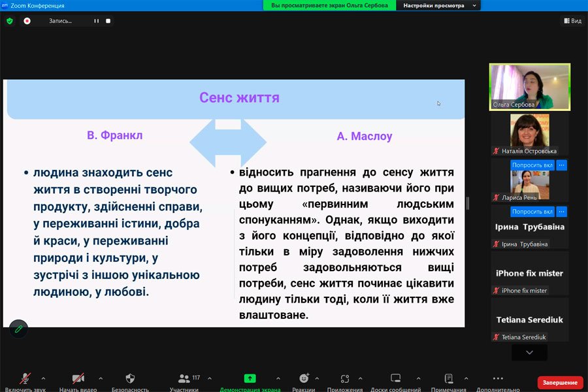Expand whiteboards options arrow
The width and height of the screenshot is (588, 392).
tap(418, 378)
